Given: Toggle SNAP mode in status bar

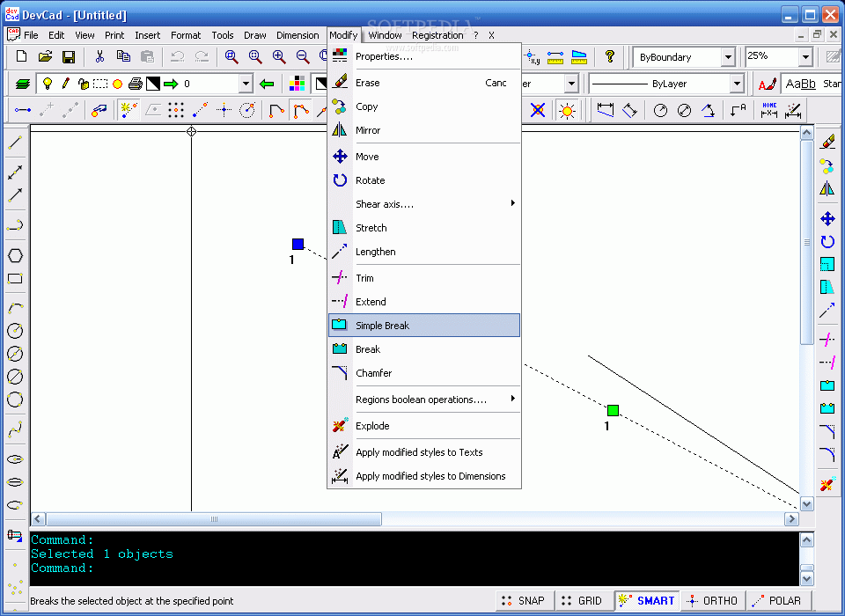Looking at the screenshot, I should tap(523, 600).
